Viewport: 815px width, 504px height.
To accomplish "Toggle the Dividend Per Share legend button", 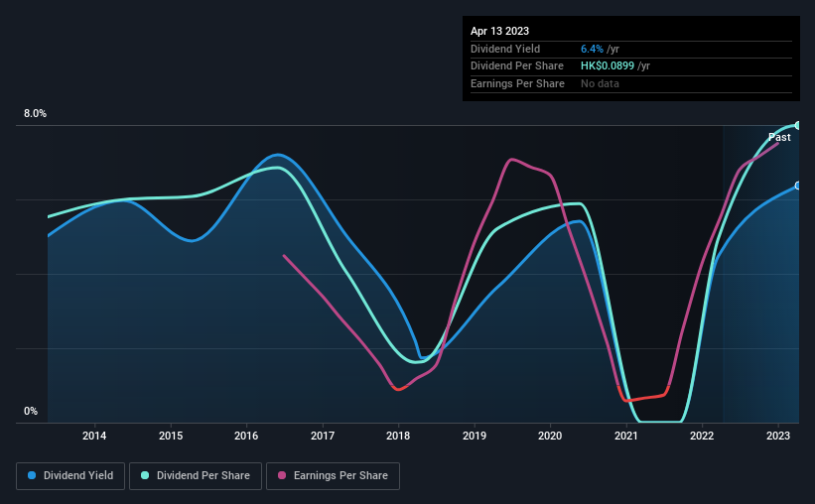I will (196, 476).
